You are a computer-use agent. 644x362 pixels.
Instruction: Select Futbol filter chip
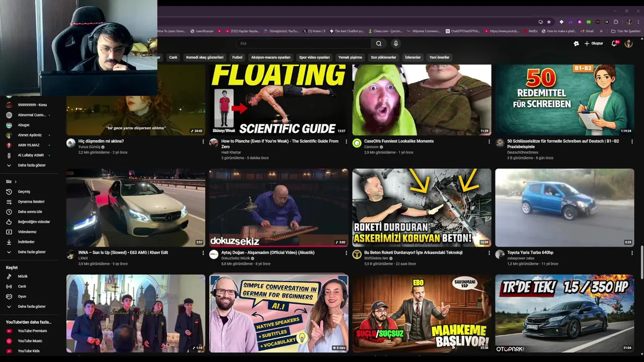[x=237, y=57]
